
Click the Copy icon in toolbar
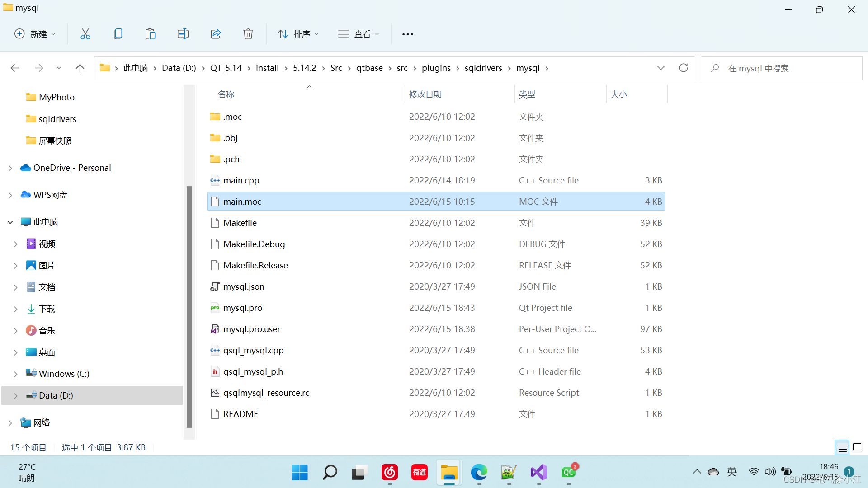[118, 34]
